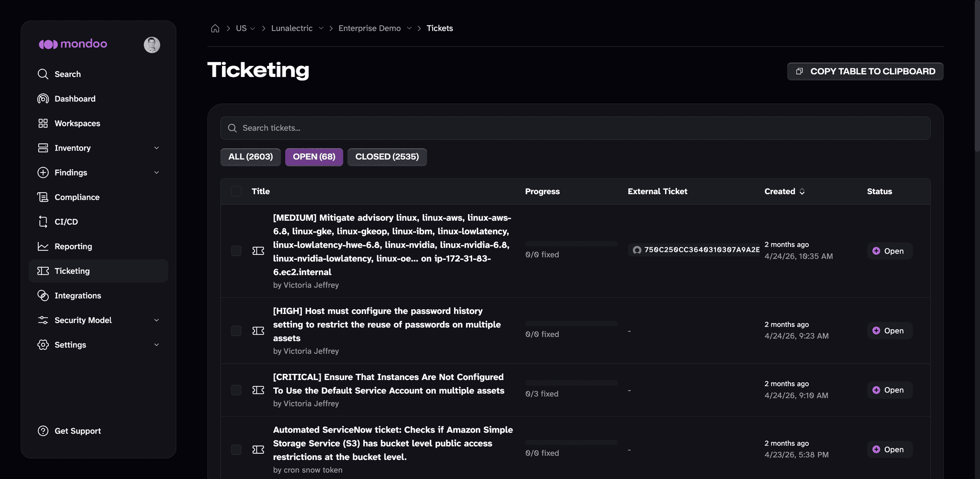Image resolution: width=980 pixels, height=479 pixels.
Task: Click Enterprise Demo breadcrumb text
Action: click(x=369, y=28)
